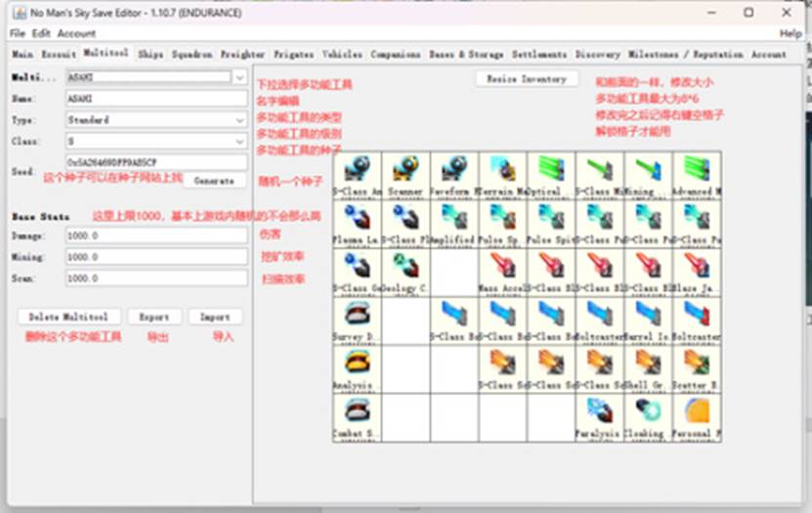Viewport: 812px width, 513px height.
Task: Switch to the Main tab
Action: (22, 55)
